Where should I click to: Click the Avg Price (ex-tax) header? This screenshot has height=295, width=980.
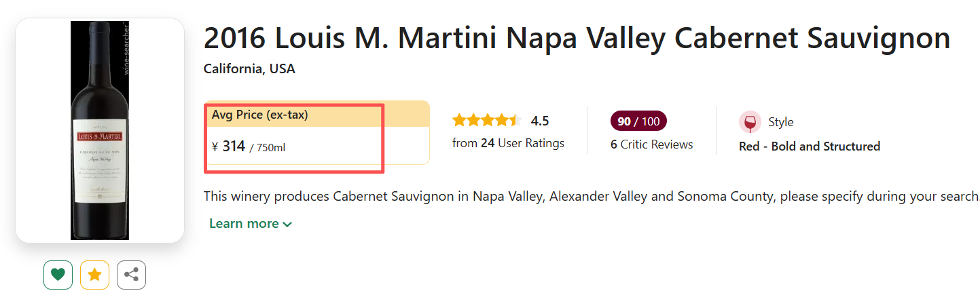(260, 115)
